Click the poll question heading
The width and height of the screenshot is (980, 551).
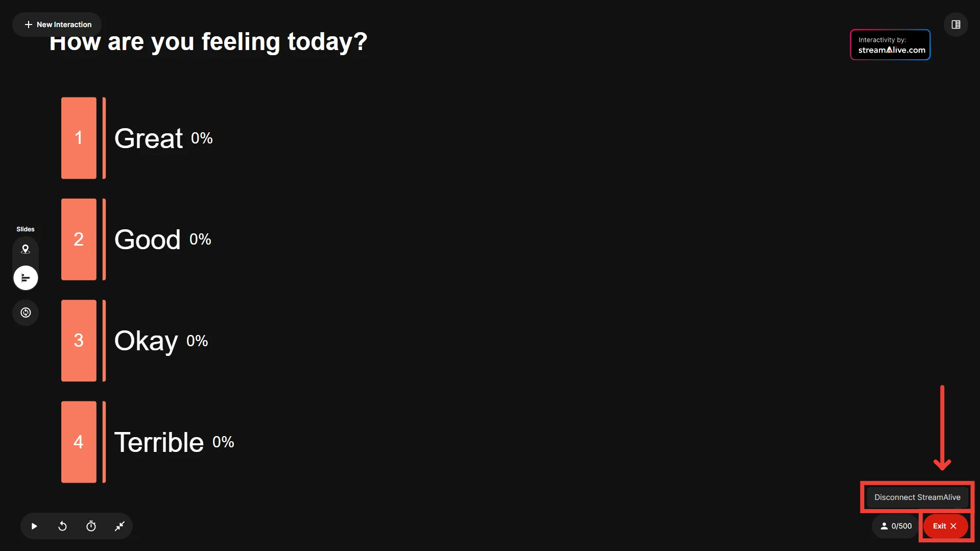208,43
